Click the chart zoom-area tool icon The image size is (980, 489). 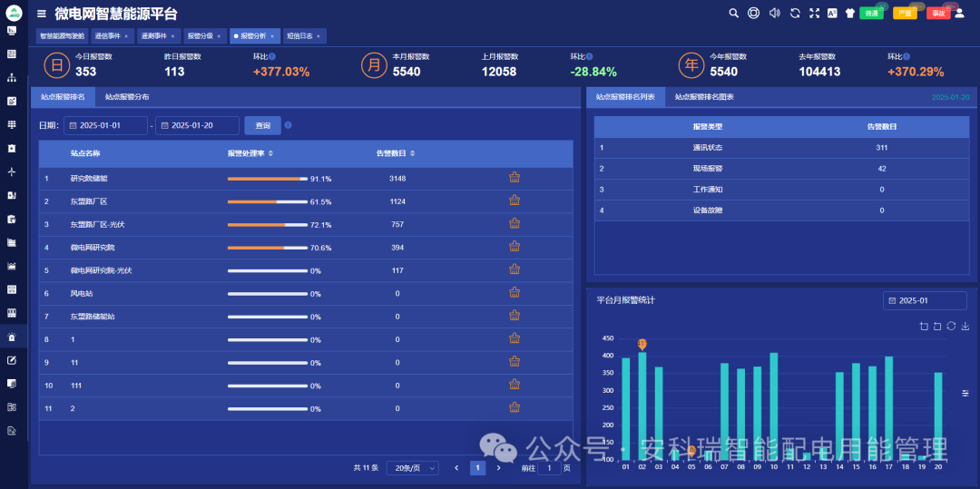click(x=924, y=326)
